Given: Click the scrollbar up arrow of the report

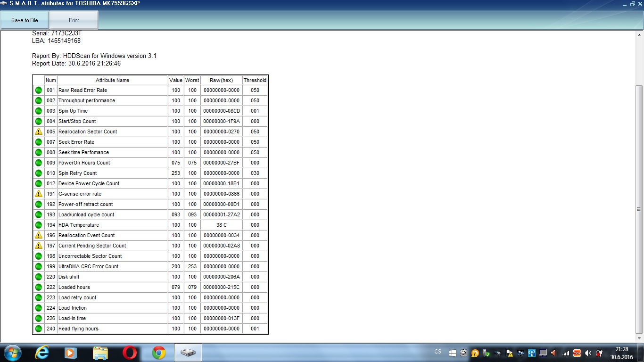Looking at the screenshot, I should [x=639, y=34].
